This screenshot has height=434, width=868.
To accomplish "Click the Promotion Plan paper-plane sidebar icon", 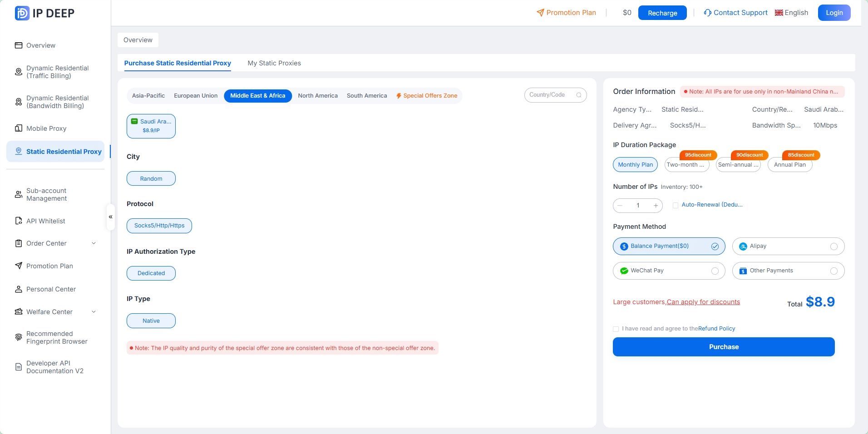I will tap(19, 266).
